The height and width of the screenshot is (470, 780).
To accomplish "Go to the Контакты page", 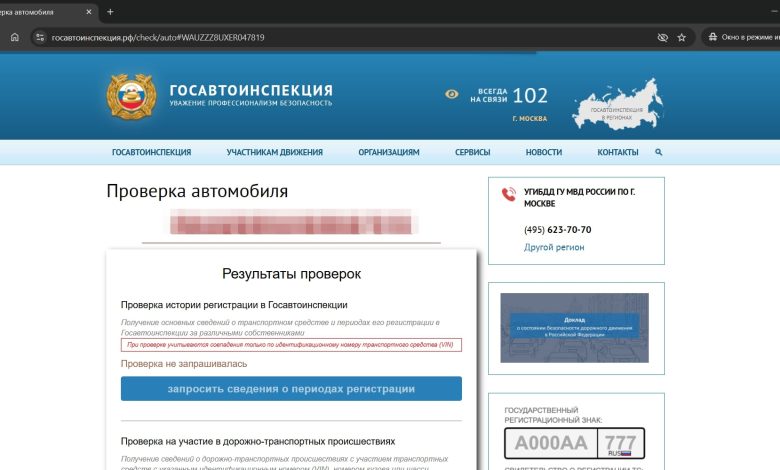I will [x=617, y=153].
